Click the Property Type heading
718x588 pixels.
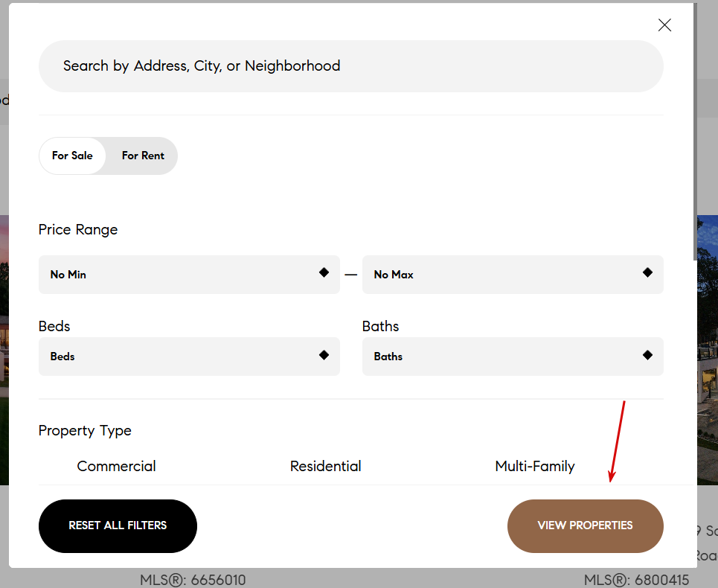point(85,430)
